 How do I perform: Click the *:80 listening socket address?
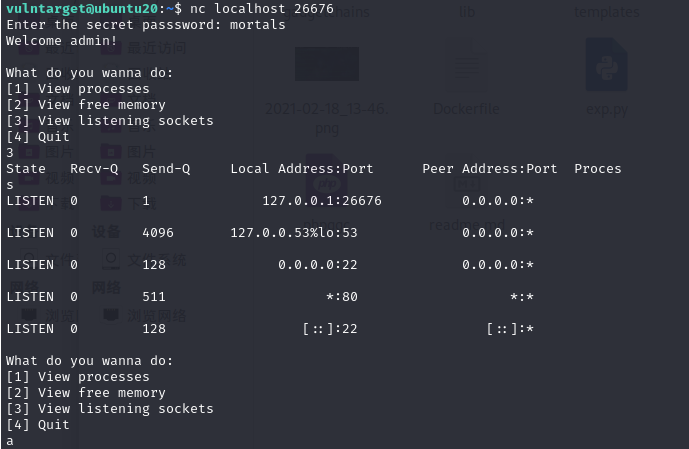(341, 297)
